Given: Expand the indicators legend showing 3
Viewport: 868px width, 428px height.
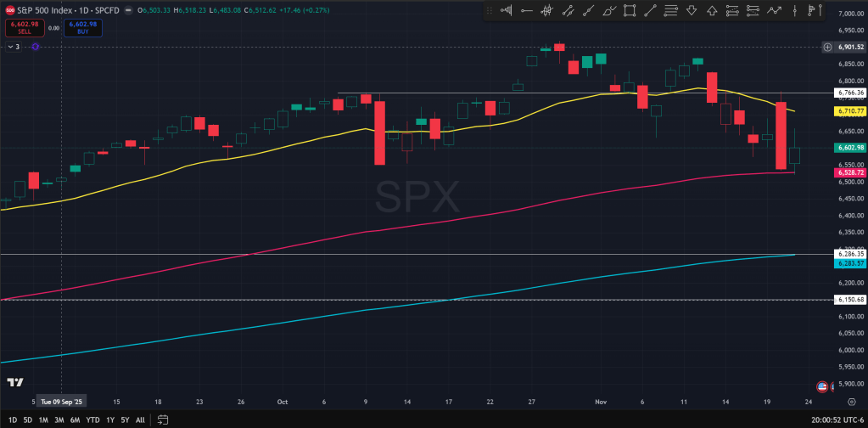Looking at the screenshot, I should pyautogui.click(x=12, y=47).
